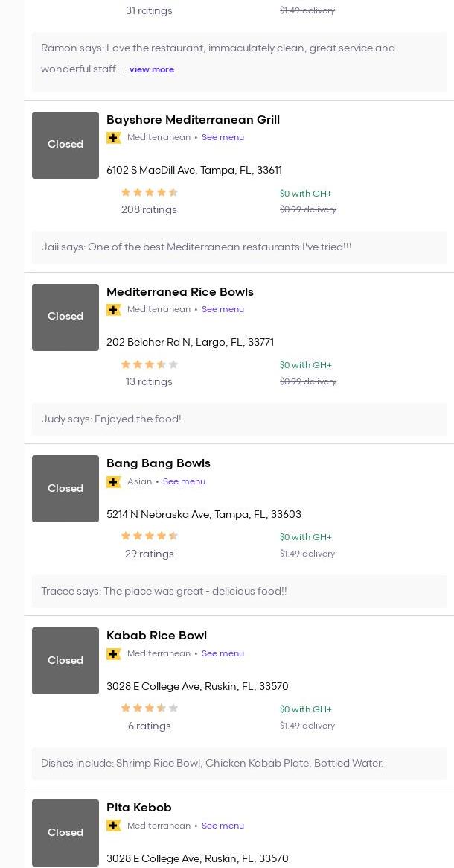Open Bayshore Mediterranean Grill restaurant title
Viewport: 454px width, 868px height.
coord(193,120)
